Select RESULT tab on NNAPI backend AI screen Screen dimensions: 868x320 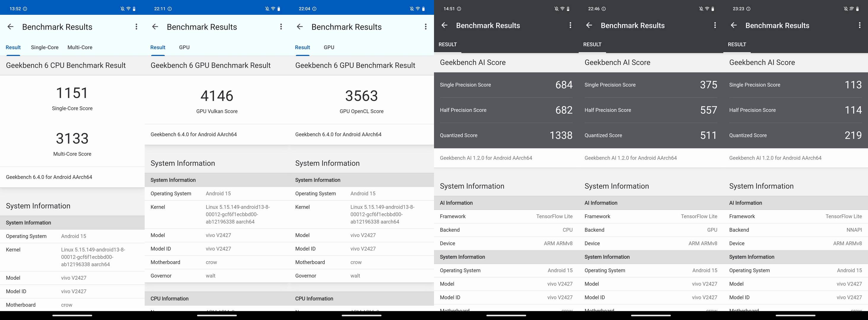(x=737, y=44)
